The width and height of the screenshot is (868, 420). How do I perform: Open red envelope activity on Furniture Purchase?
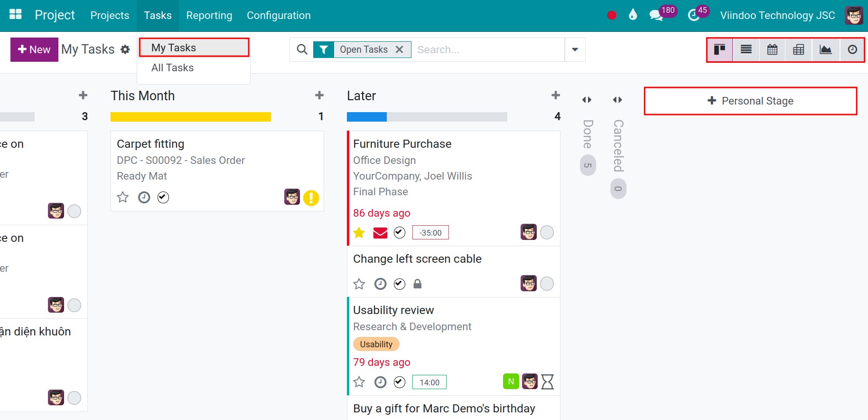coord(380,233)
